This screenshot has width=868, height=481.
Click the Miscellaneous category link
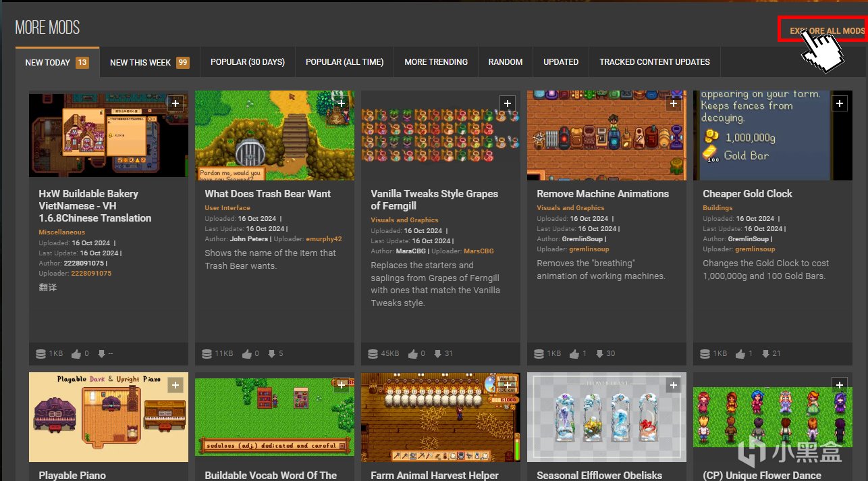coord(61,232)
